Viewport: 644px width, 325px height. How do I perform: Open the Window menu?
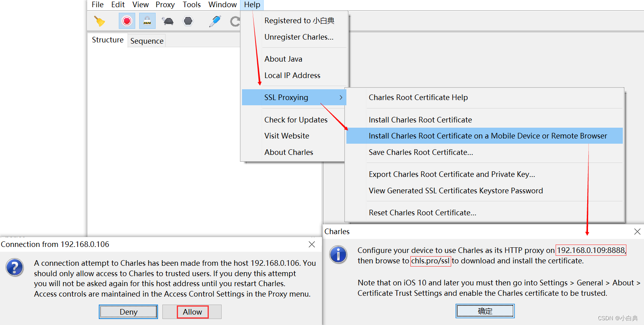[222, 5]
